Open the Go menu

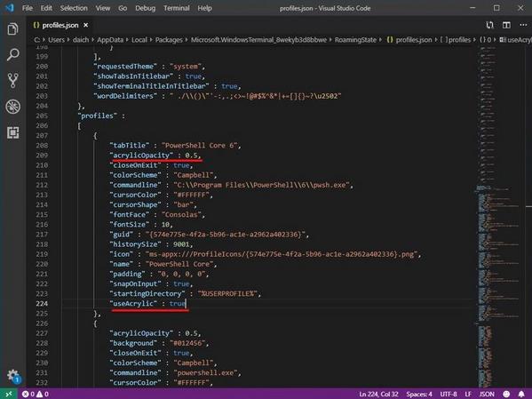123,8
